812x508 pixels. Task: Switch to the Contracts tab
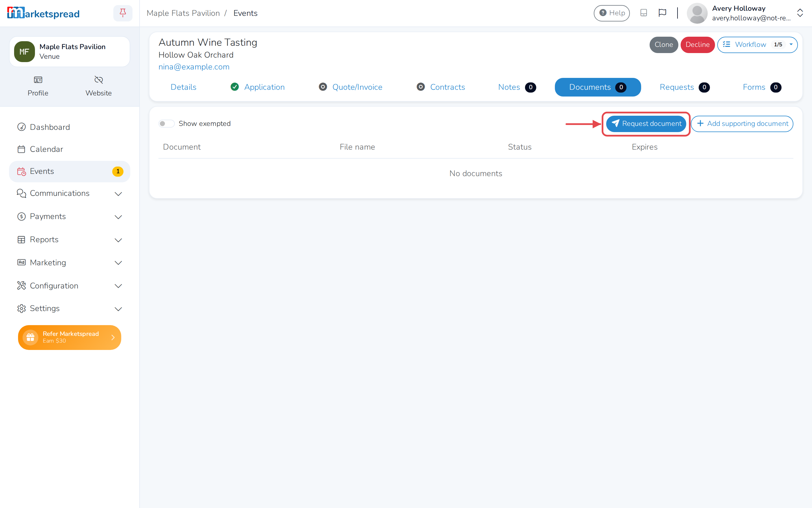click(441, 87)
